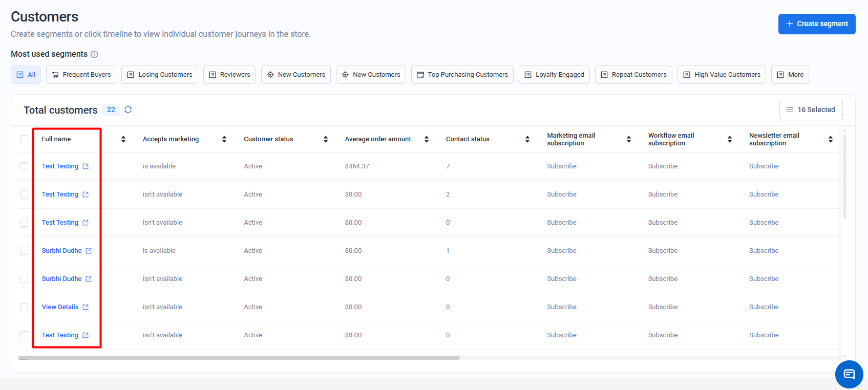Image resolution: width=868 pixels, height=390 pixels.
Task: Select the Loyalty Engaged segment
Action: [x=554, y=75]
